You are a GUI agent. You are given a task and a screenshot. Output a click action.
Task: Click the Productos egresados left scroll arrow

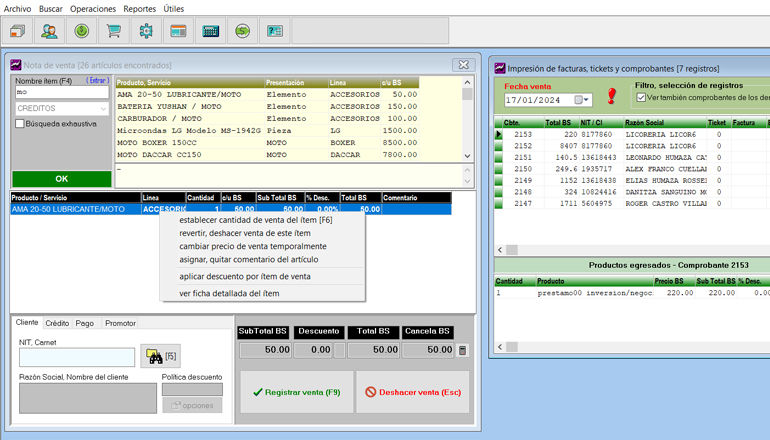coord(500,347)
